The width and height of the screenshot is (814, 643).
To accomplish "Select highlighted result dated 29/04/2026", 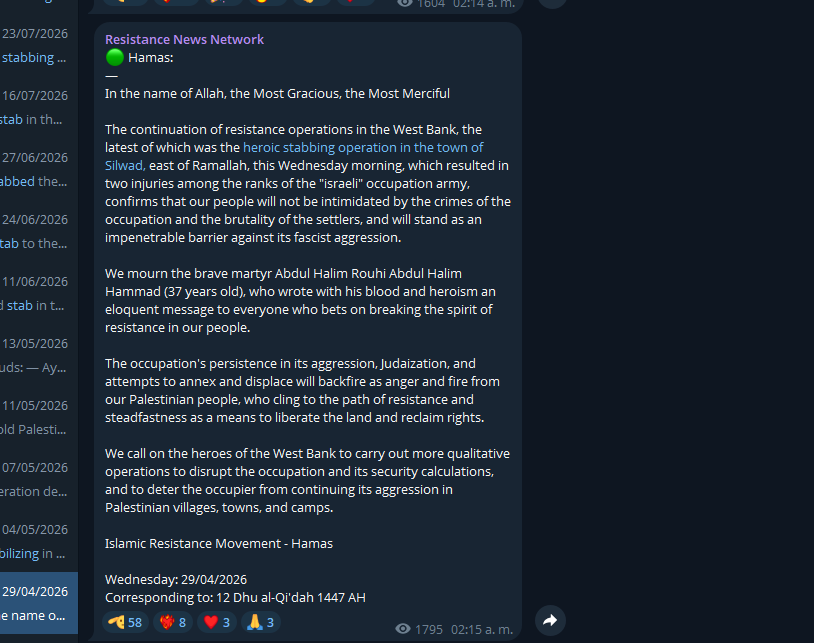I will click(x=39, y=603).
